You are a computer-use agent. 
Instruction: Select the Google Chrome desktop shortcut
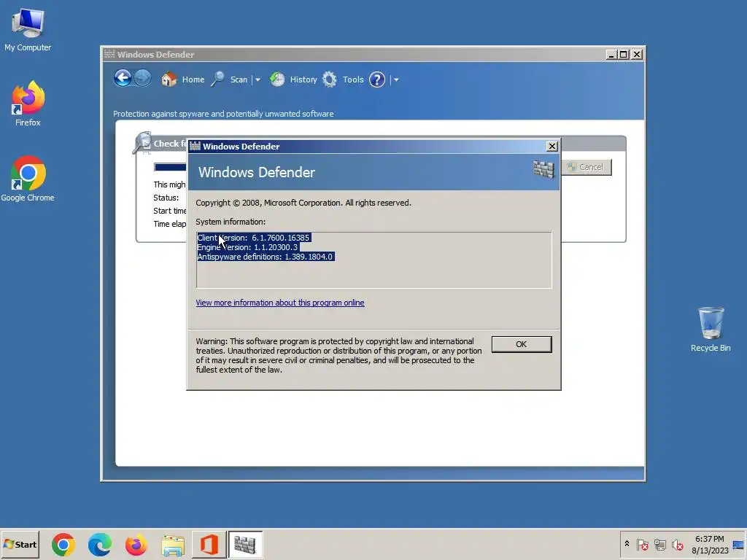pos(28,179)
